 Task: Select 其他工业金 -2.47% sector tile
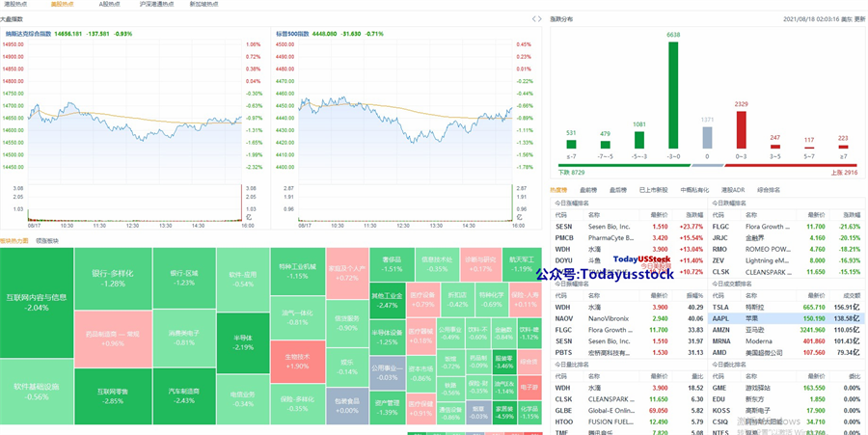click(x=388, y=301)
